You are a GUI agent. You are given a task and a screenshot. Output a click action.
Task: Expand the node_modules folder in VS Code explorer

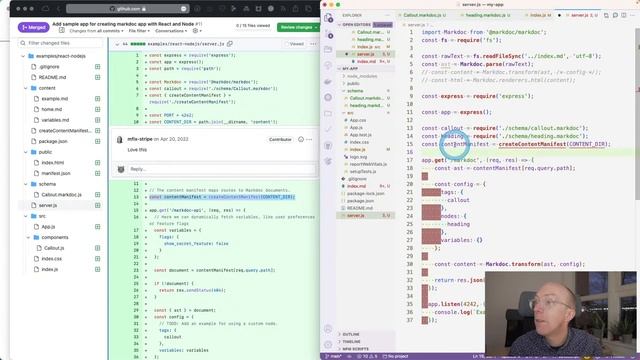(x=362, y=76)
